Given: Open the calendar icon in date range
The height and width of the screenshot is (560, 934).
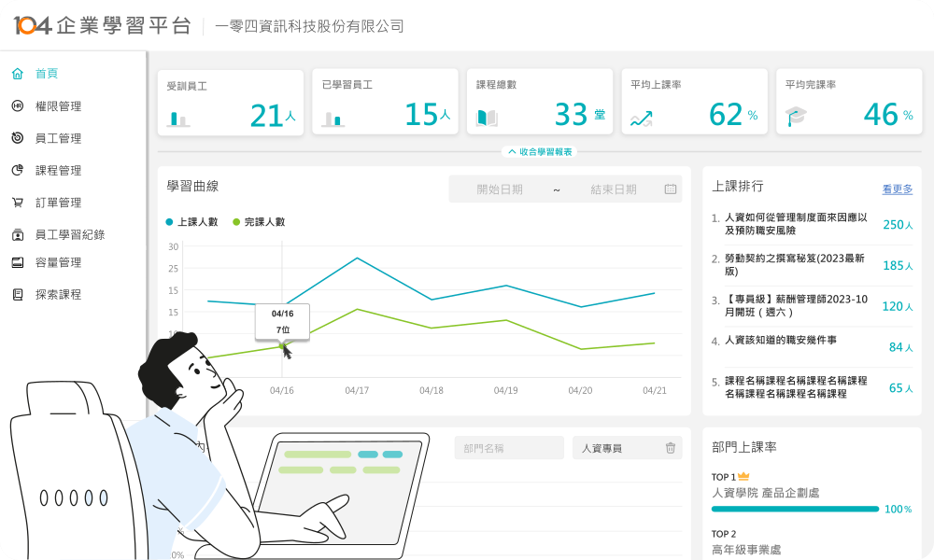Looking at the screenshot, I should coord(670,189).
